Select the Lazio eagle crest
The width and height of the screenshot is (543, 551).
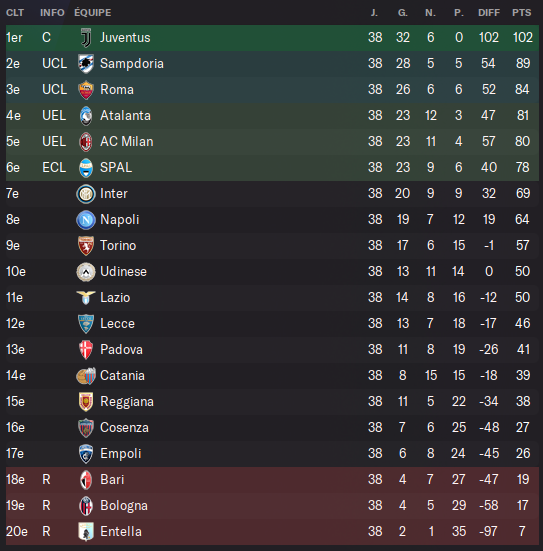86,298
